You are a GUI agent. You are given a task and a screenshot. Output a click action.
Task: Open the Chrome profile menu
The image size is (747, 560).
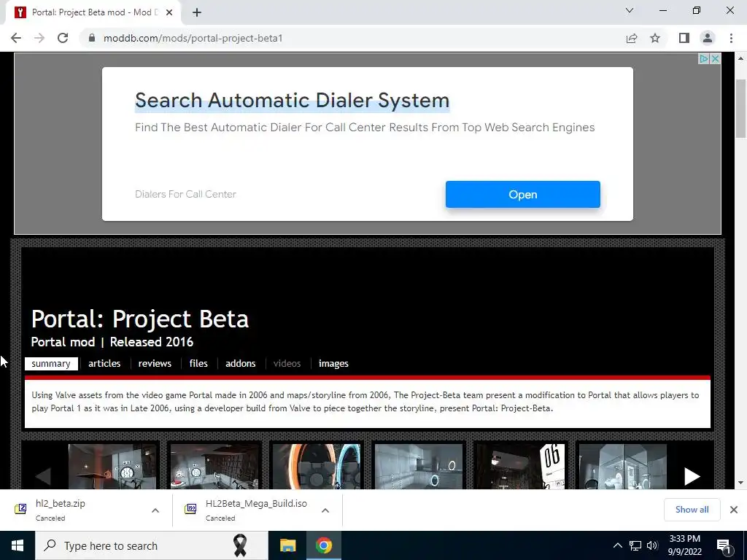708,38
